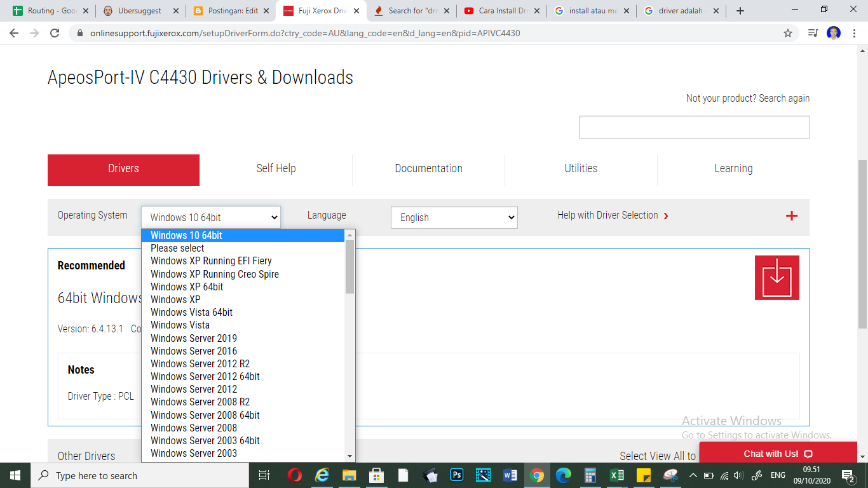The width and height of the screenshot is (868, 488).
Task: Click the product search input field
Action: pyautogui.click(x=694, y=127)
